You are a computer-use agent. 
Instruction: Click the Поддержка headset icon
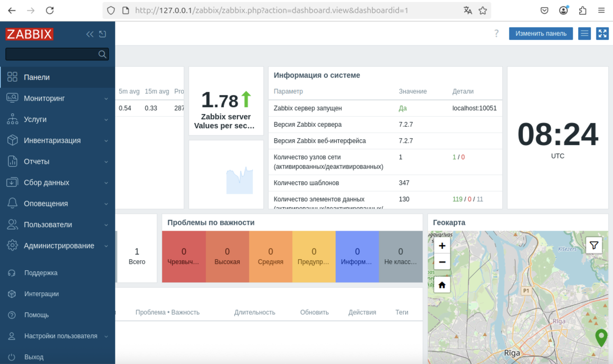coord(12,273)
